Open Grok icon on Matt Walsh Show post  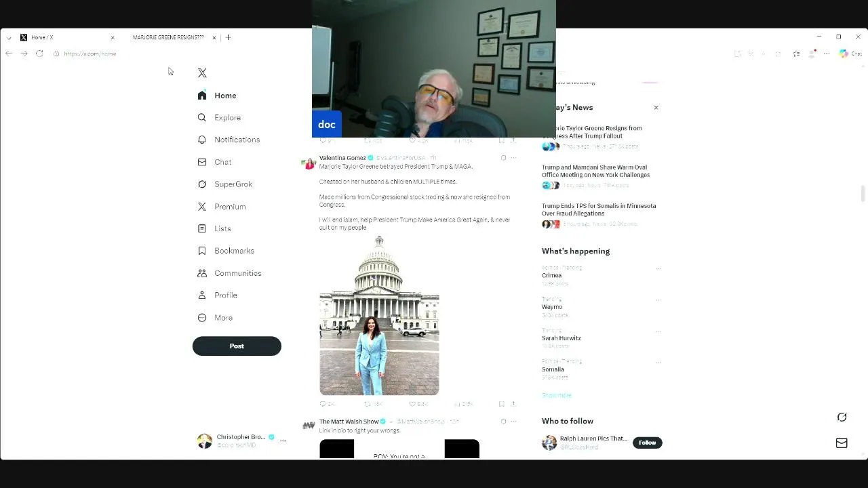503,422
